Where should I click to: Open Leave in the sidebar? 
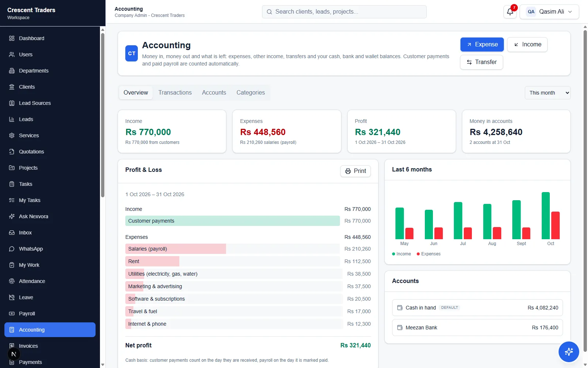pos(50,297)
